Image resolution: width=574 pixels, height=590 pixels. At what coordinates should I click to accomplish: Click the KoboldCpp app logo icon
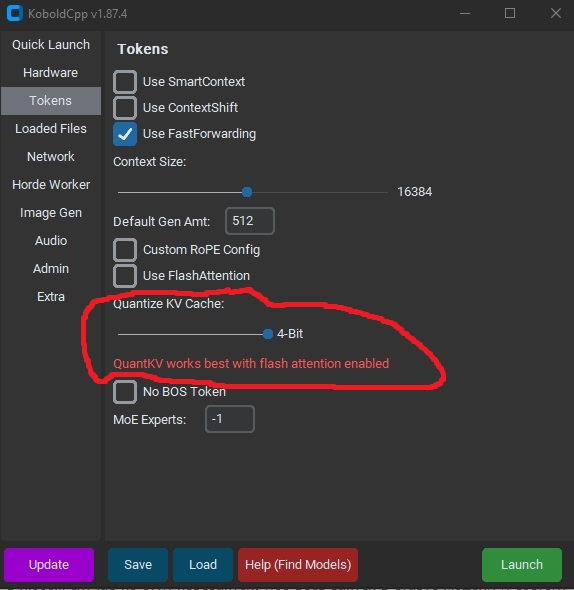15,13
